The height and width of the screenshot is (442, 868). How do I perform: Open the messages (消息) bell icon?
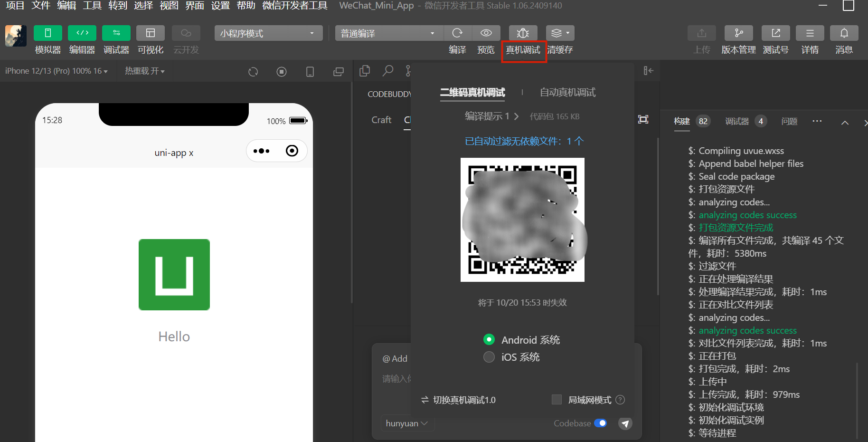pos(844,33)
